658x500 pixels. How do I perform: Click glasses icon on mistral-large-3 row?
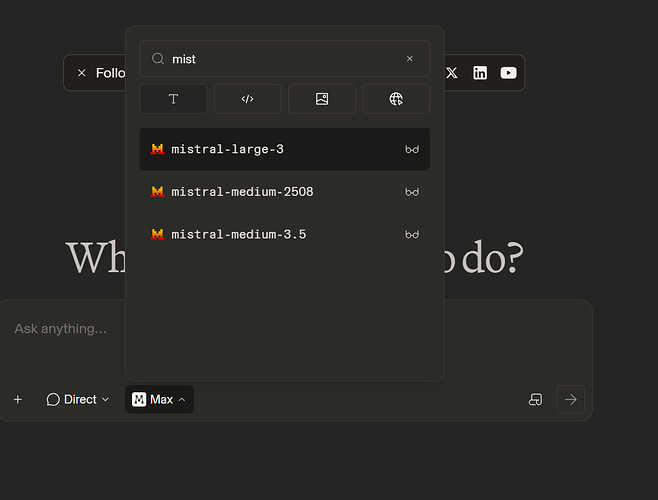tap(412, 149)
